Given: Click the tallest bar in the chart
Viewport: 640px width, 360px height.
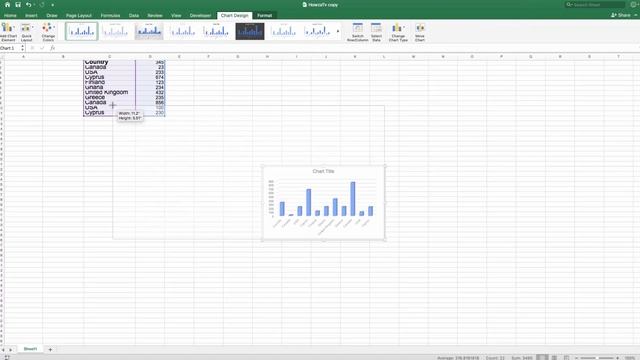Looking at the screenshot, I should pos(353,199).
